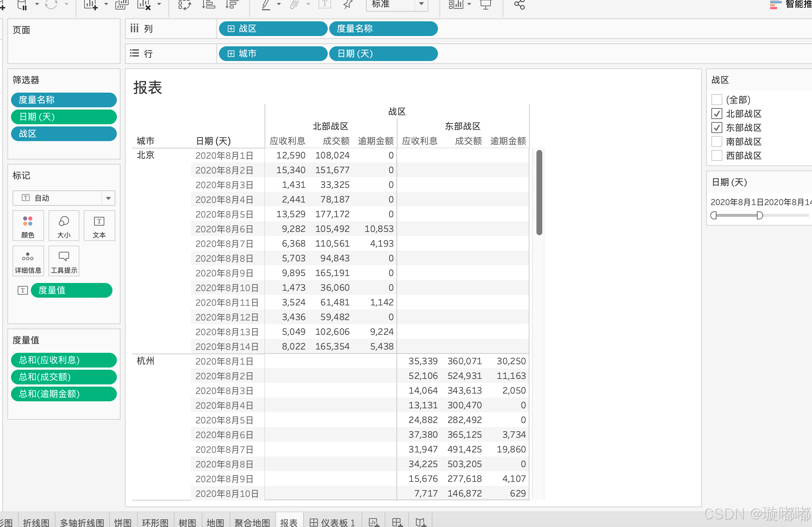Switch to the 仪表板 1 tab

coord(333,522)
